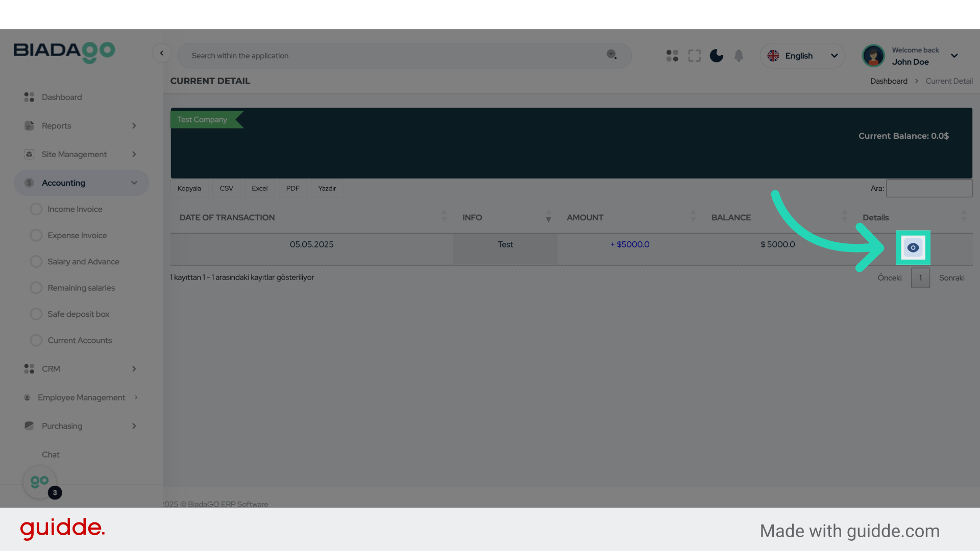Open Dashboard in the sidebar
This screenshot has height=551, width=980.
[61, 97]
